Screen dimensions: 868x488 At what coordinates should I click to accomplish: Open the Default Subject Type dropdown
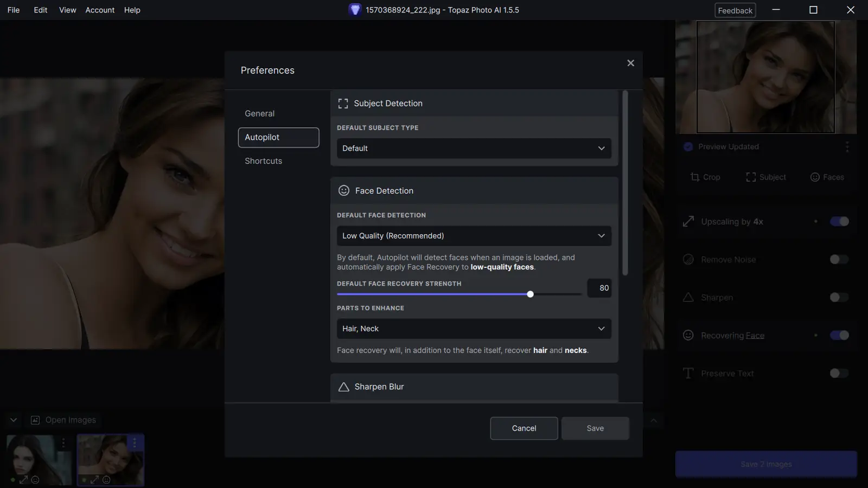pos(474,149)
